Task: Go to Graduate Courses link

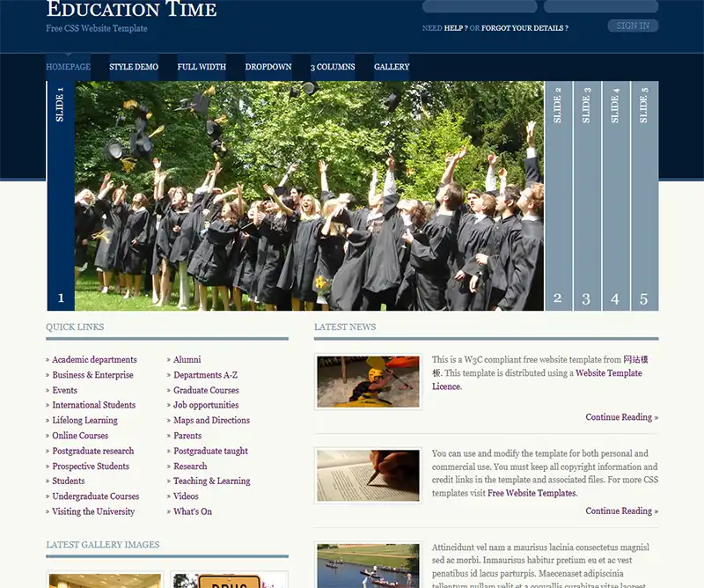Action: coord(206,390)
